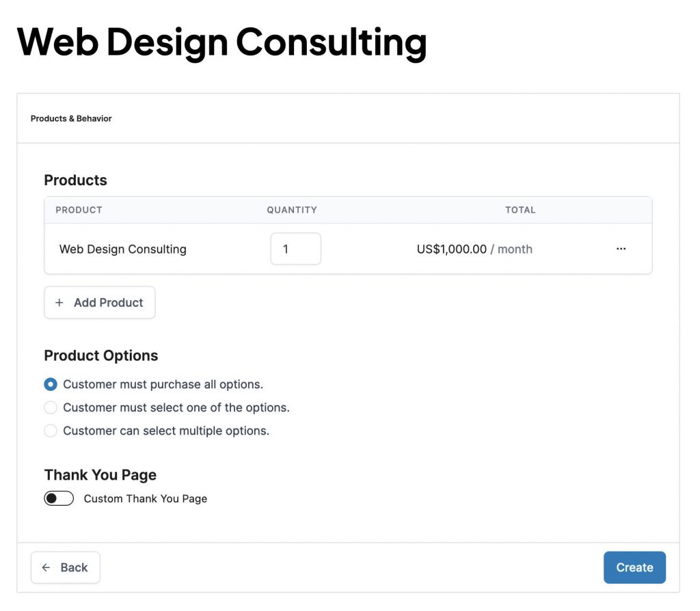
Task: Select customer can select multiple options
Action: [51, 431]
